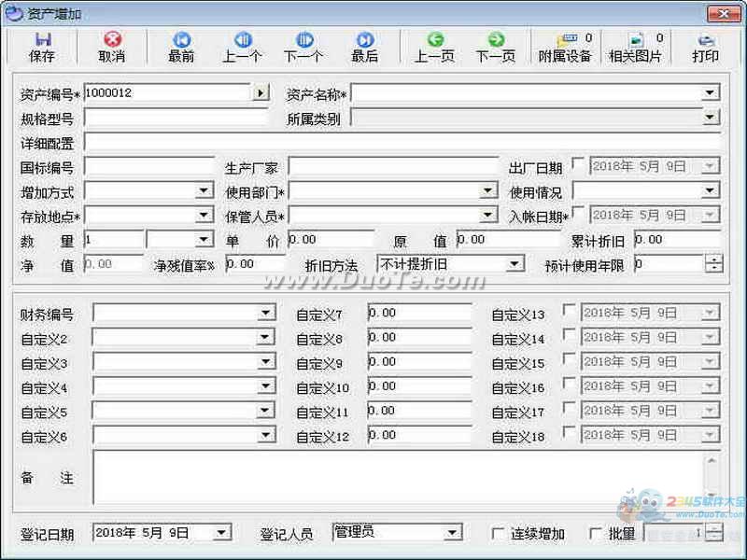Screen dimensions: 747x560
Task: Open the 使用部门 department dropdown
Action: 488,190
